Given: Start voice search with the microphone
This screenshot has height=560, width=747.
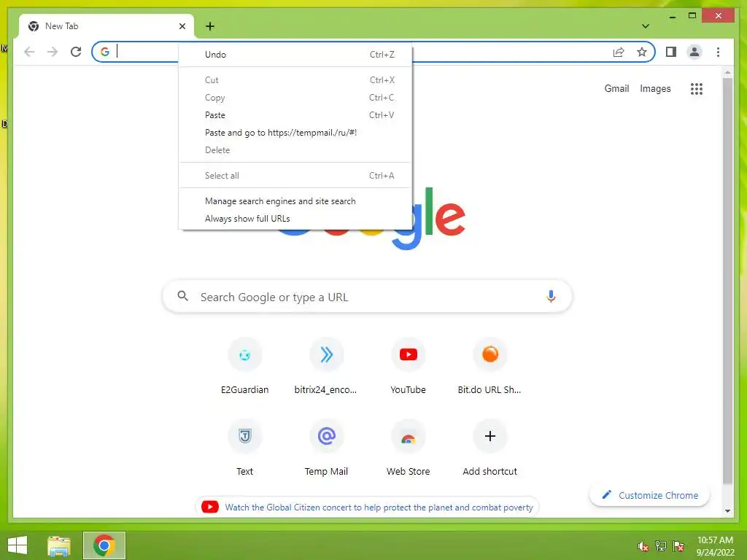Looking at the screenshot, I should click(x=551, y=297).
